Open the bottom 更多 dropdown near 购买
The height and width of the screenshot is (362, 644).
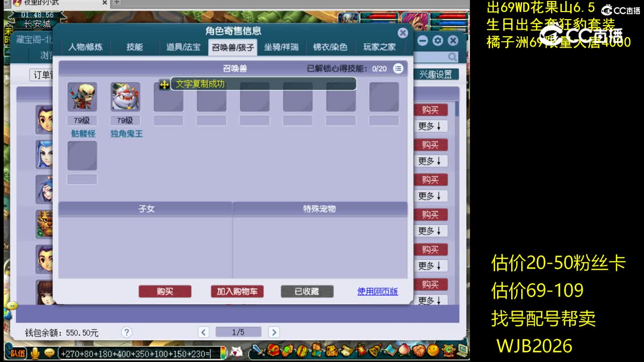(x=431, y=300)
